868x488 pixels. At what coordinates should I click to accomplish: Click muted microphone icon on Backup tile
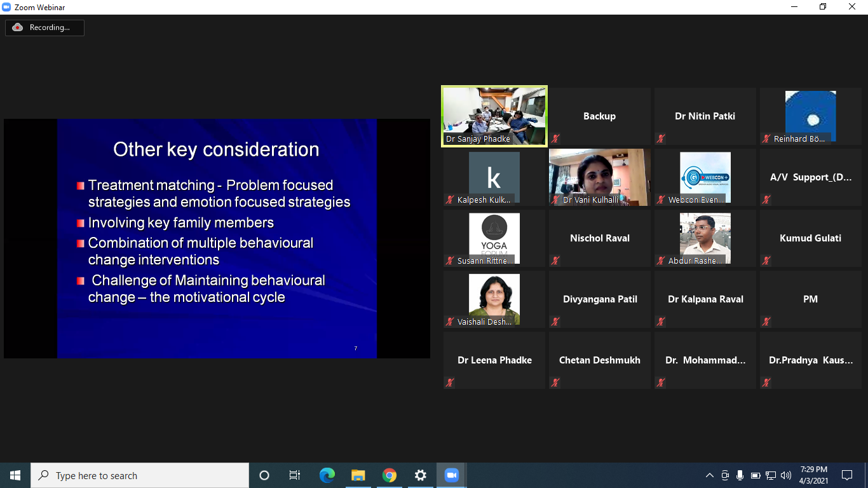click(556, 139)
